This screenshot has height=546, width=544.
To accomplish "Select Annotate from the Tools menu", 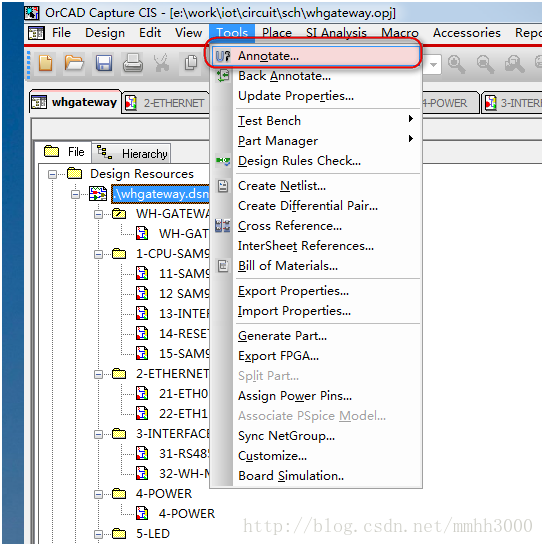I will tap(315, 56).
